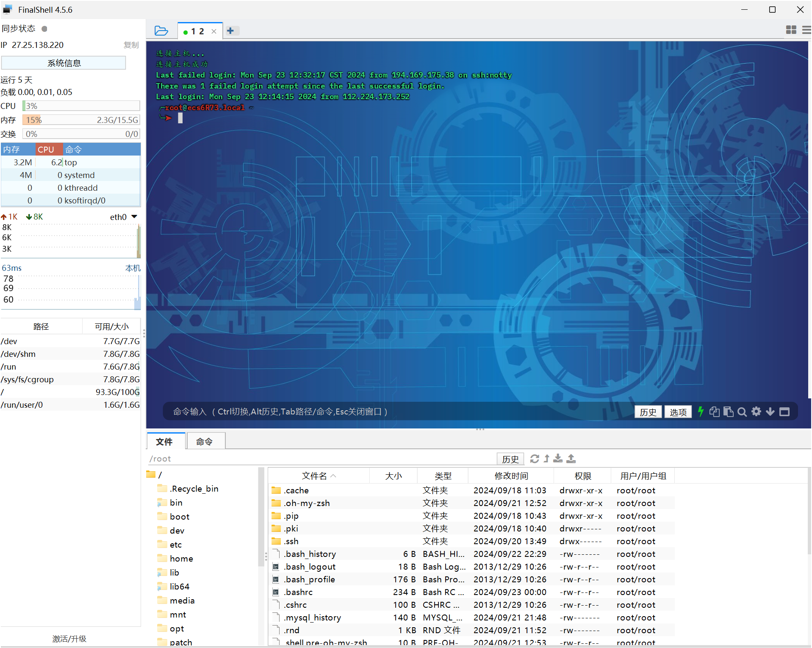Click the upload icon in file panel

point(571,459)
